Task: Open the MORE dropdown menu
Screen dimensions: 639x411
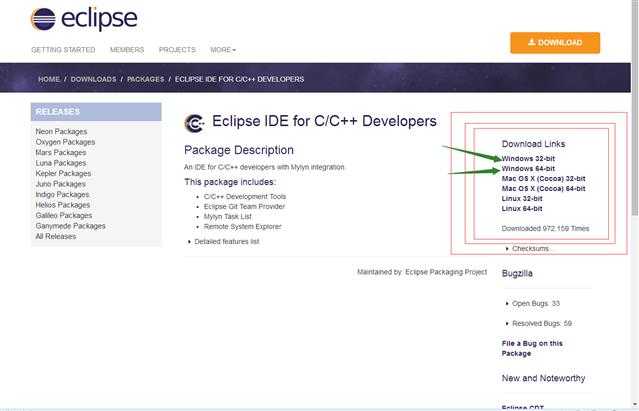Action: click(x=223, y=50)
